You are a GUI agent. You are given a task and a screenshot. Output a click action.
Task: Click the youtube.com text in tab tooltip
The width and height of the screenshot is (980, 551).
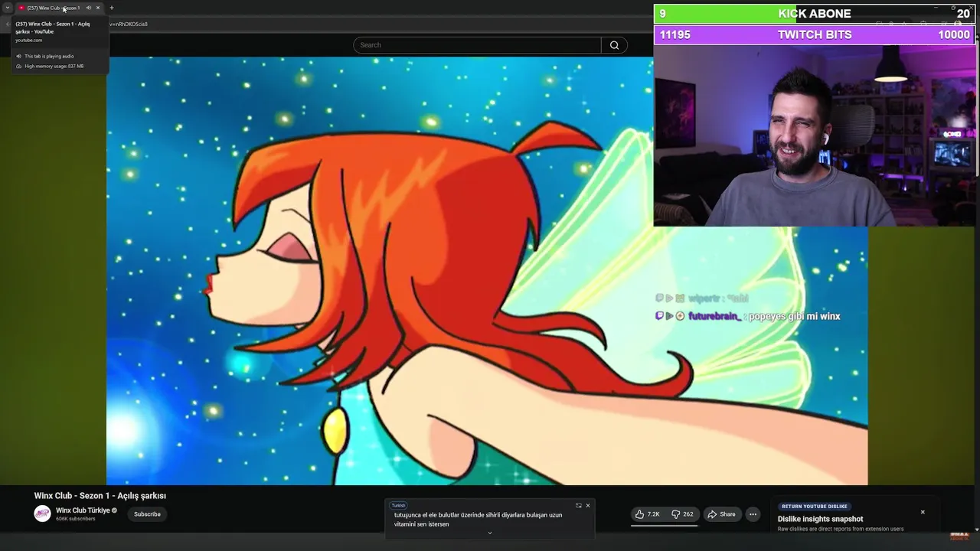click(x=29, y=40)
